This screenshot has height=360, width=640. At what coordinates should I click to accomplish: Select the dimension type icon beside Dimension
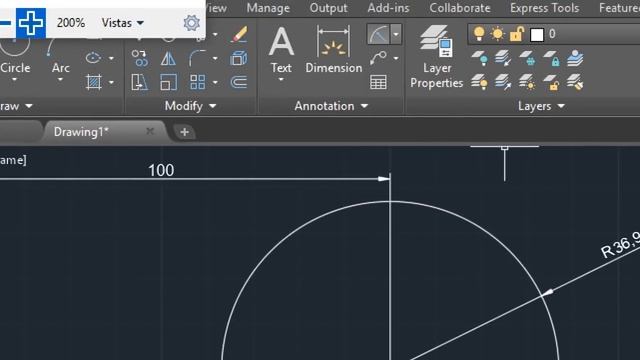pyautogui.click(x=378, y=34)
